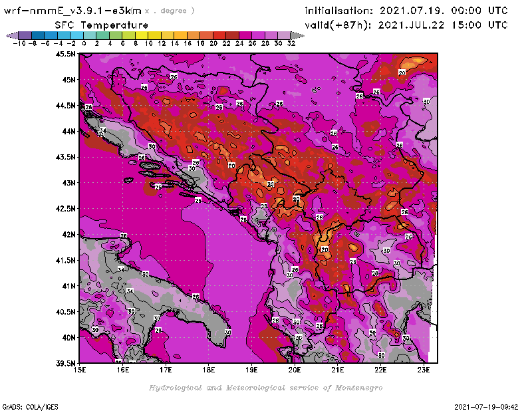Click the '19E' longitude label
Screen dimensions: 532x411
click(x=251, y=370)
